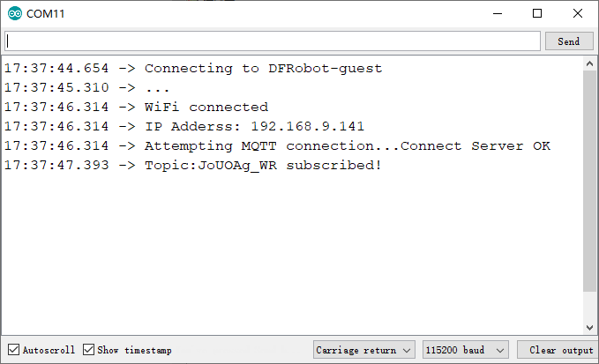Maximize the COM11 serial monitor window
The height and width of the screenshot is (364, 599).
[x=537, y=13]
